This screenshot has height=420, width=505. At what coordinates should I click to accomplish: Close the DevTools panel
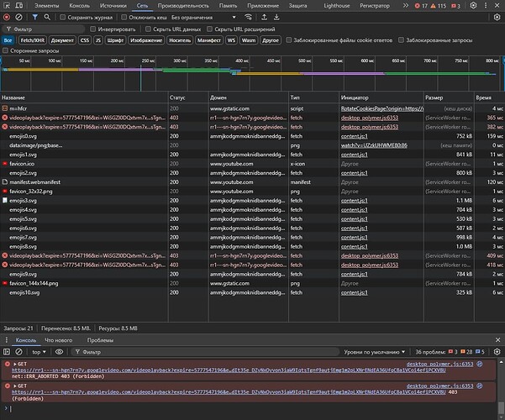pos(497,6)
